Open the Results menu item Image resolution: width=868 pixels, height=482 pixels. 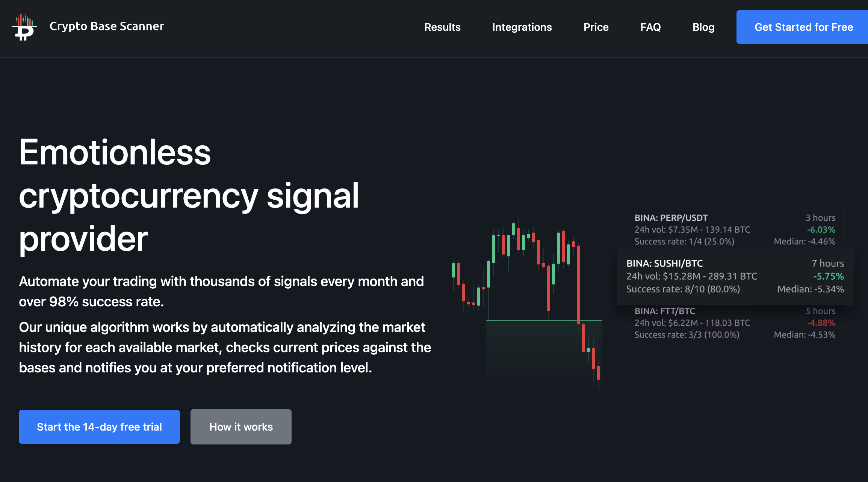[x=442, y=27]
